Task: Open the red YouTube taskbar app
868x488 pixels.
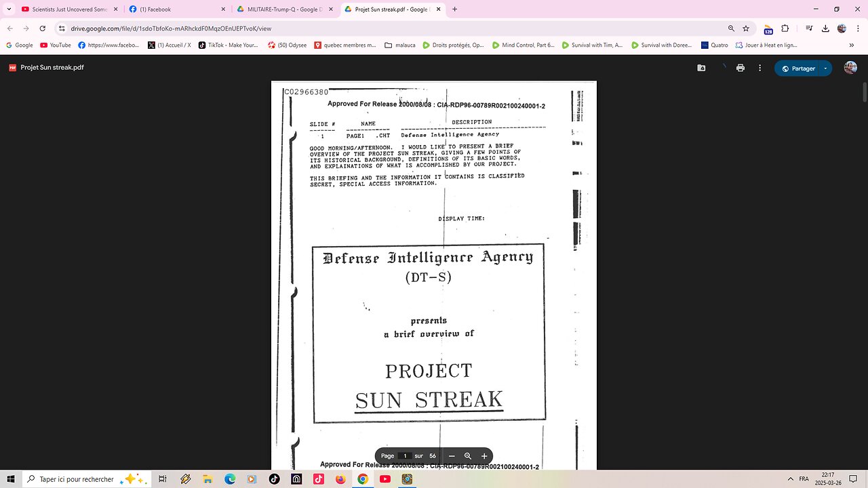Action: (385, 479)
